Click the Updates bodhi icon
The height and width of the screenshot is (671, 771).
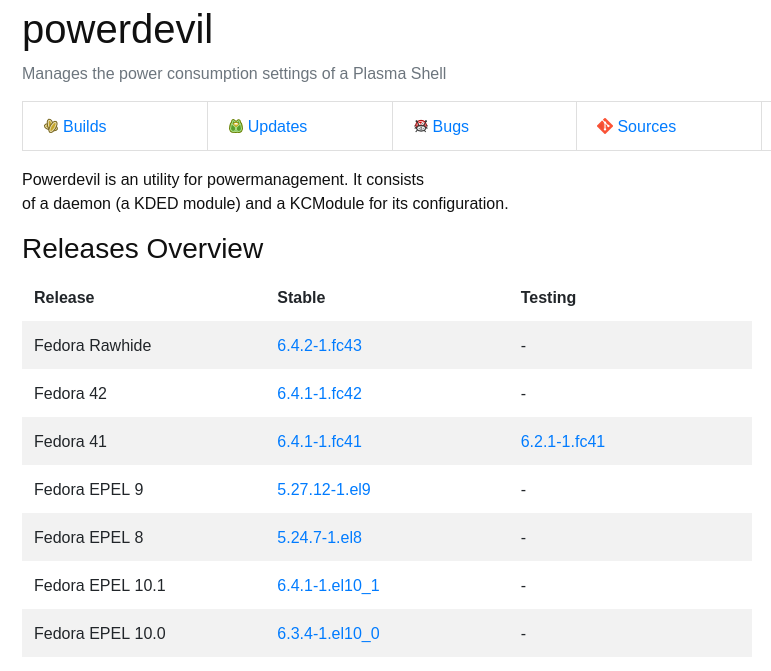coord(236,126)
